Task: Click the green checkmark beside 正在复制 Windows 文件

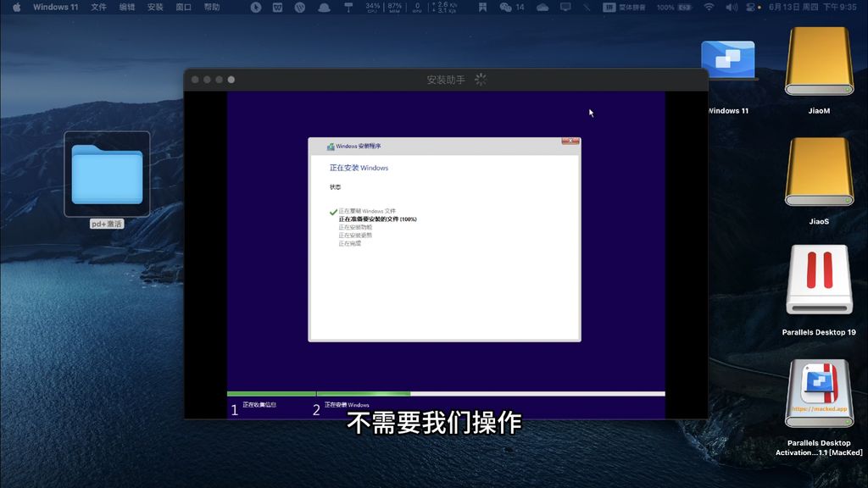Action: pyautogui.click(x=333, y=212)
